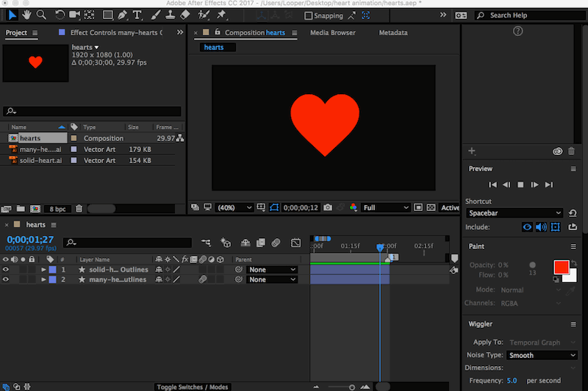
Task: Select the Hand tool
Action: (x=26, y=15)
